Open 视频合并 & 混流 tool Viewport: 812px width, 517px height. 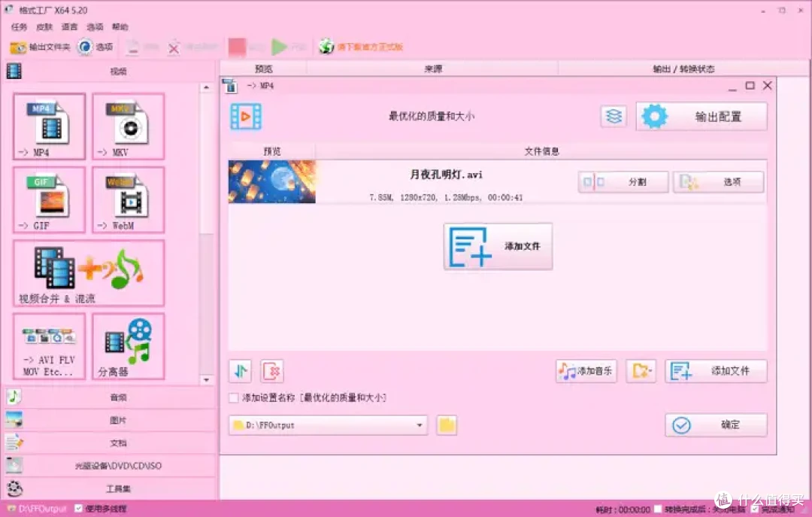tap(89, 273)
